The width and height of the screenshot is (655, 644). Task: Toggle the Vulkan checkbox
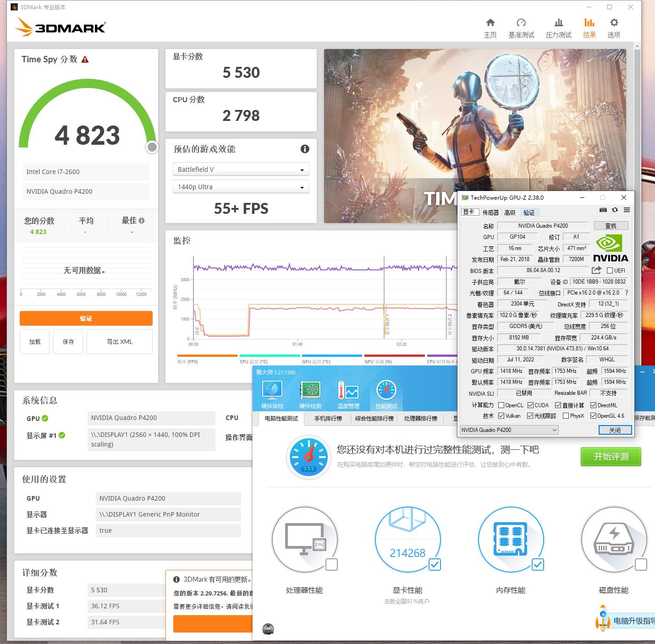[x=501, y=416]
